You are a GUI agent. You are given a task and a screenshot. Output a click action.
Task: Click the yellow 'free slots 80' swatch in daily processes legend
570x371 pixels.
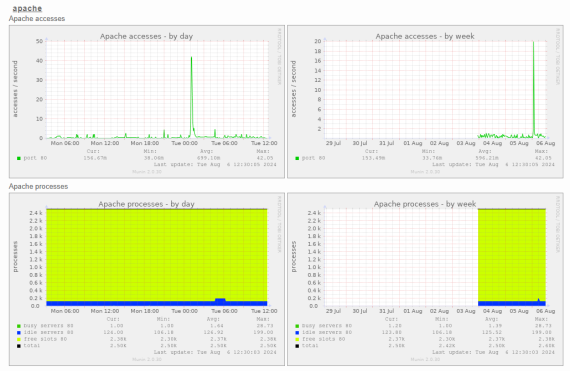19,339
